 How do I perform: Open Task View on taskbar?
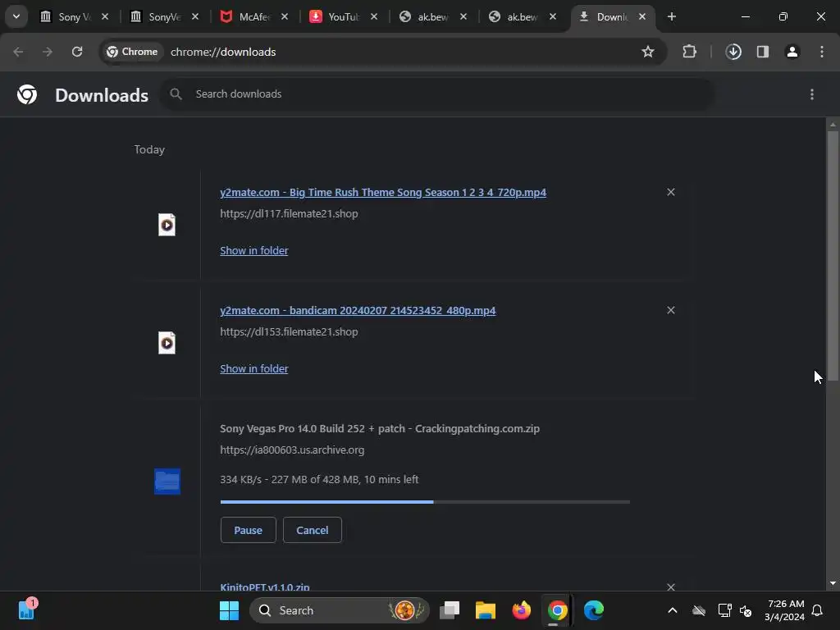click(450, 610)
